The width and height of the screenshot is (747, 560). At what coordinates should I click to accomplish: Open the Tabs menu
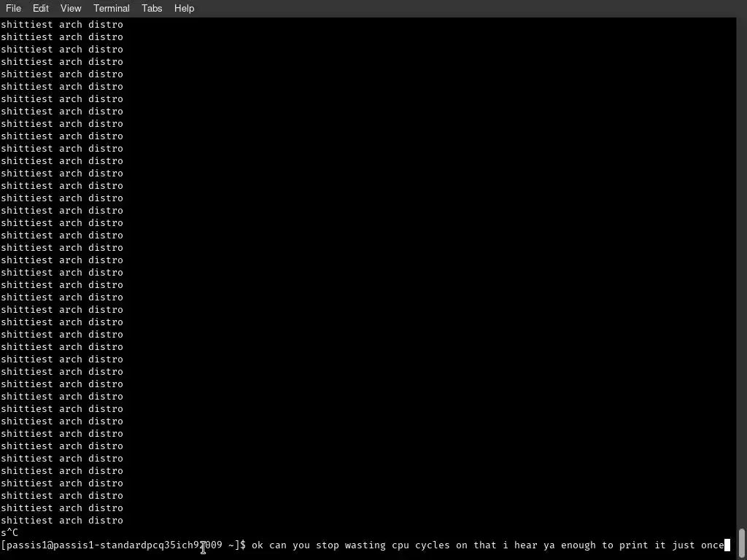coord(152,8)
